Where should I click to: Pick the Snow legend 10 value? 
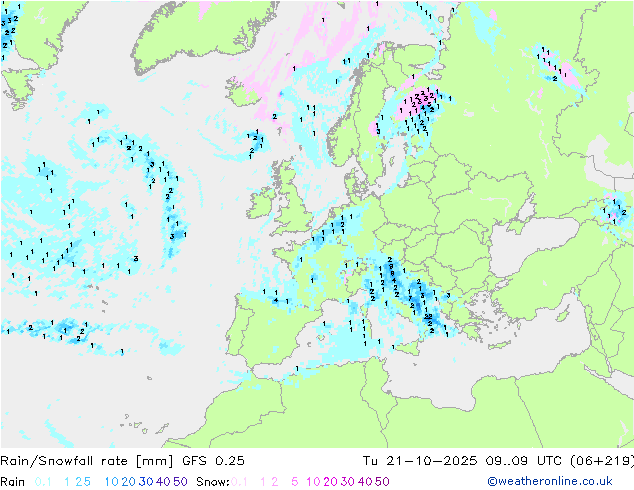click(x=313, y=482)
